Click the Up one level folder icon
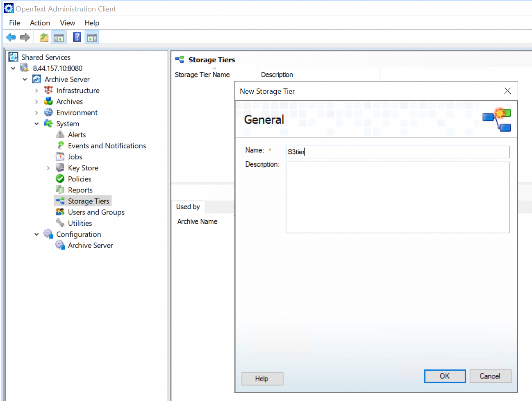This screenshot has height=401, width=532. [x=44, y=38]
